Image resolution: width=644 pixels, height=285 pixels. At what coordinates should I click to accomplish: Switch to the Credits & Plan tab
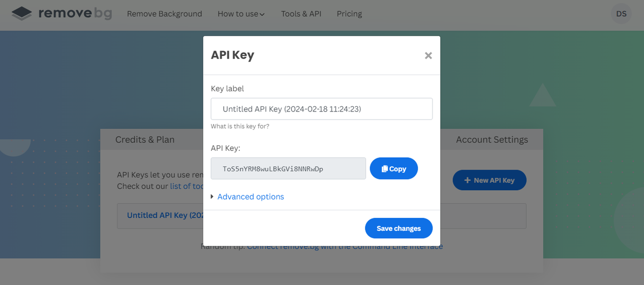145,139
